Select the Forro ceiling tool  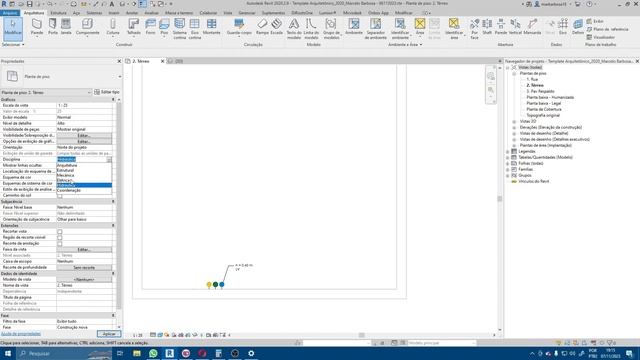pyautogui.click(x=150, y=27)
